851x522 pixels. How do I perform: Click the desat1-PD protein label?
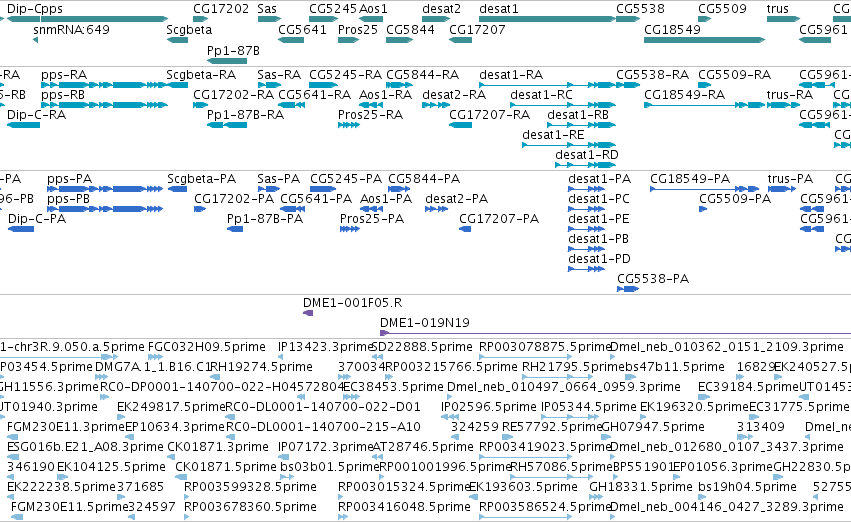pos(599,258)
